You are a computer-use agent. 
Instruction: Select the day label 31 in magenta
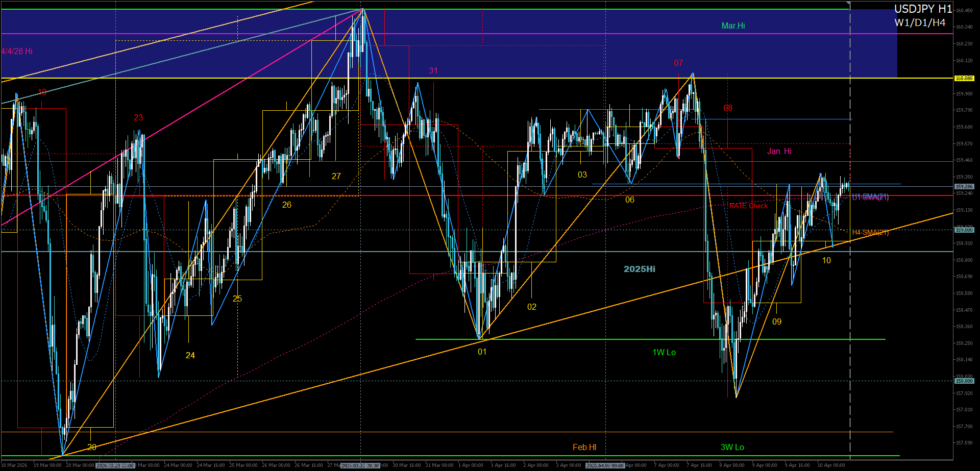pyautogui.click(x=433, y=71)
